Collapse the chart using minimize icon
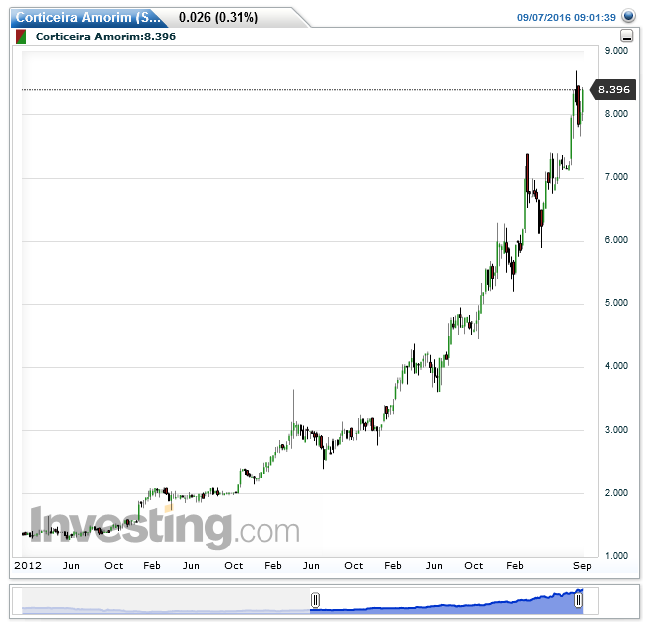 pyautogui.click(x=626, y=36)
